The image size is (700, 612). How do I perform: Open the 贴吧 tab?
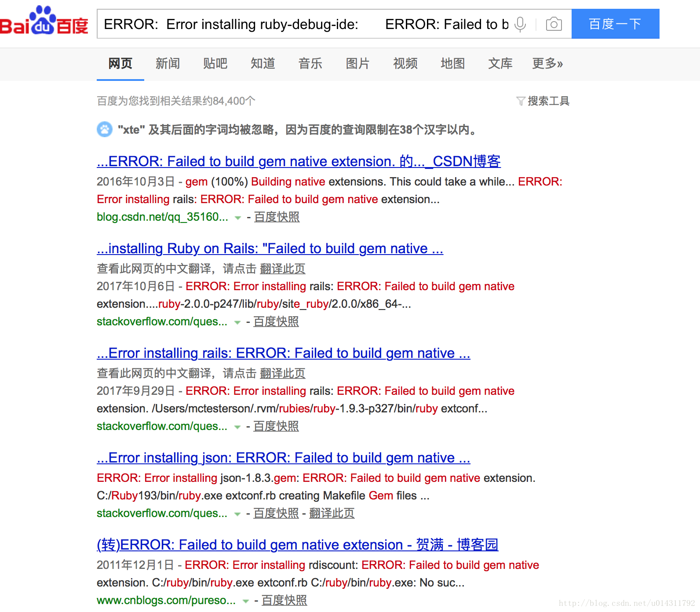pos(215,63)
